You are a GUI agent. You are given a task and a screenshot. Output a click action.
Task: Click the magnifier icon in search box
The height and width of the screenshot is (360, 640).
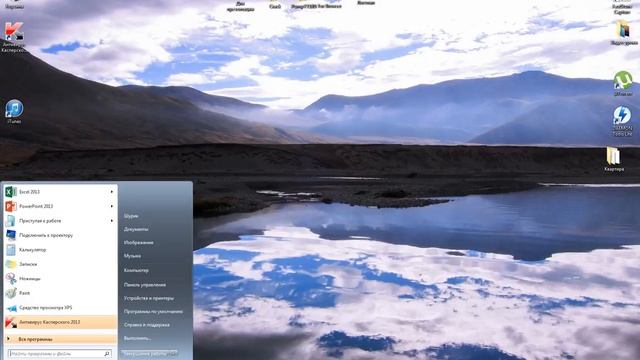107,353
